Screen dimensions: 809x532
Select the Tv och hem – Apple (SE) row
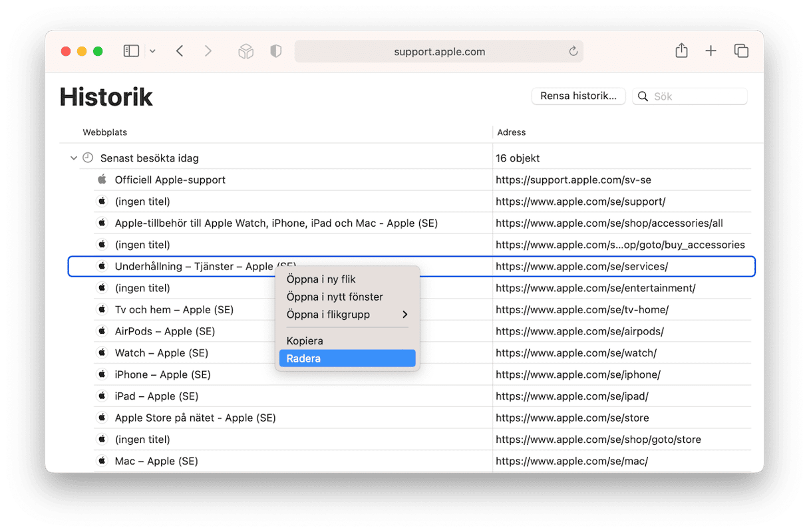422,309
